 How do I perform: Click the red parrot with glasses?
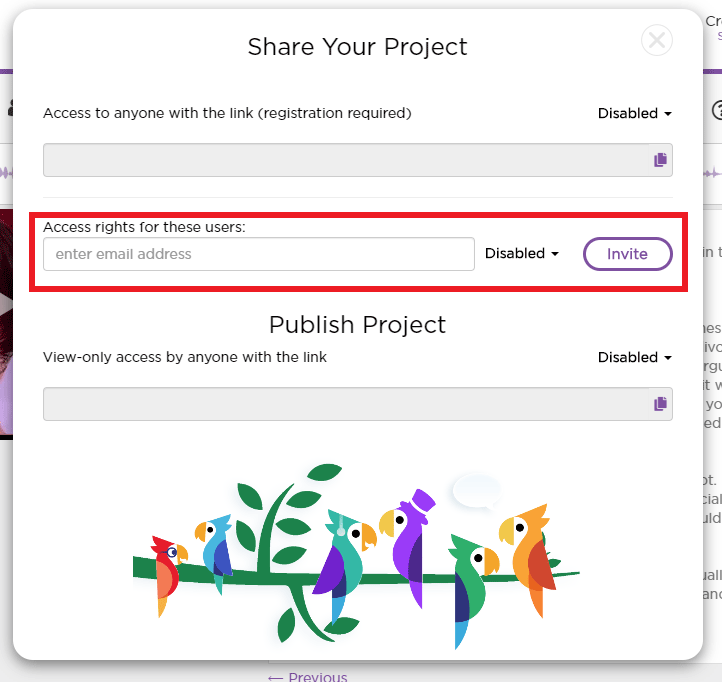pyautogui.click(x=167, y=573)
